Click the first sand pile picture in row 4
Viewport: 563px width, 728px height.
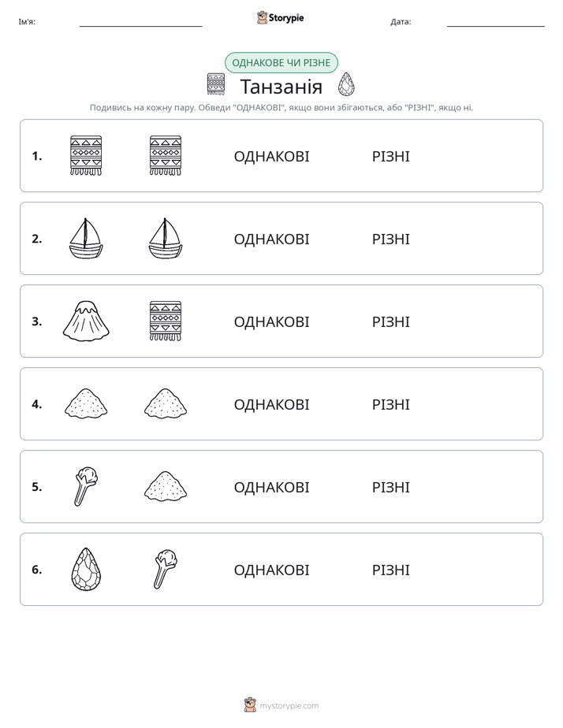86,403
